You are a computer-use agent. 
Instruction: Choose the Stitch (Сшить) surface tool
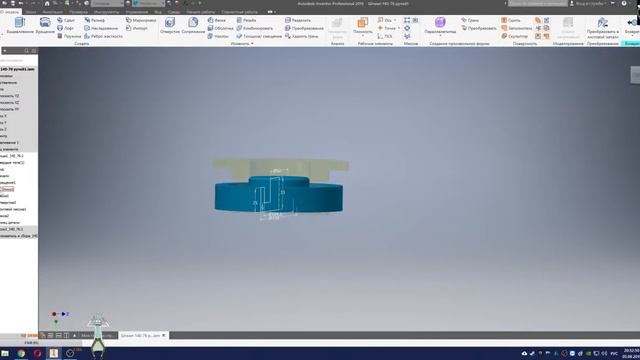(x=511, y=20)
